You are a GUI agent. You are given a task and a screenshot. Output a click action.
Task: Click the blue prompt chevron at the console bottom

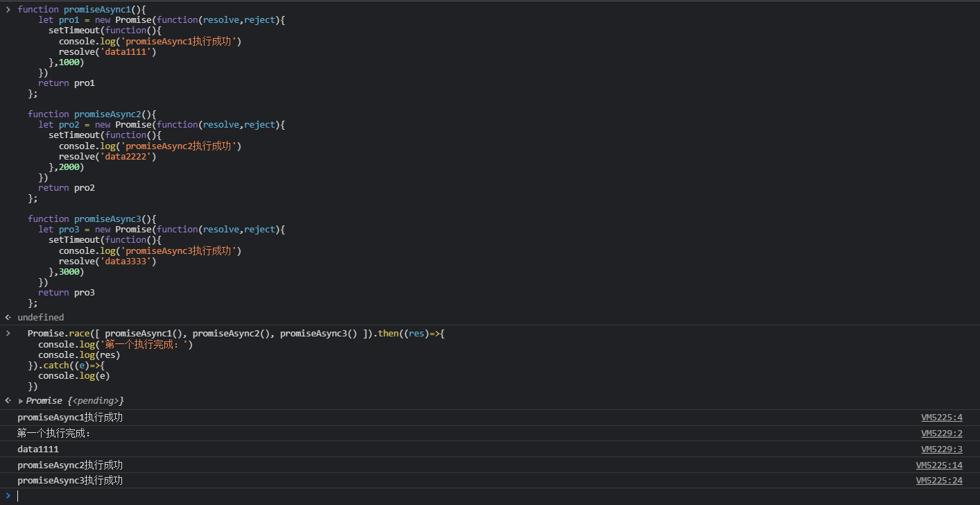[8, 495]
